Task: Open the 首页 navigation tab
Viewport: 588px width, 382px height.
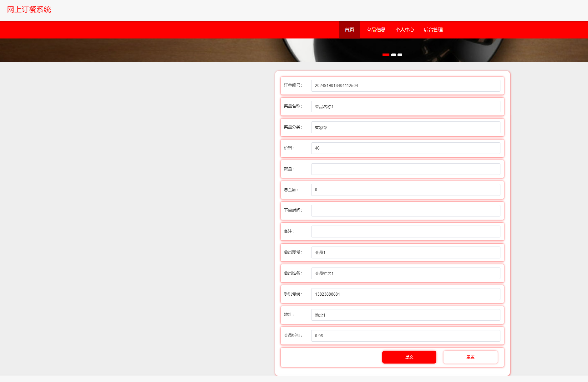Action: 349,30
